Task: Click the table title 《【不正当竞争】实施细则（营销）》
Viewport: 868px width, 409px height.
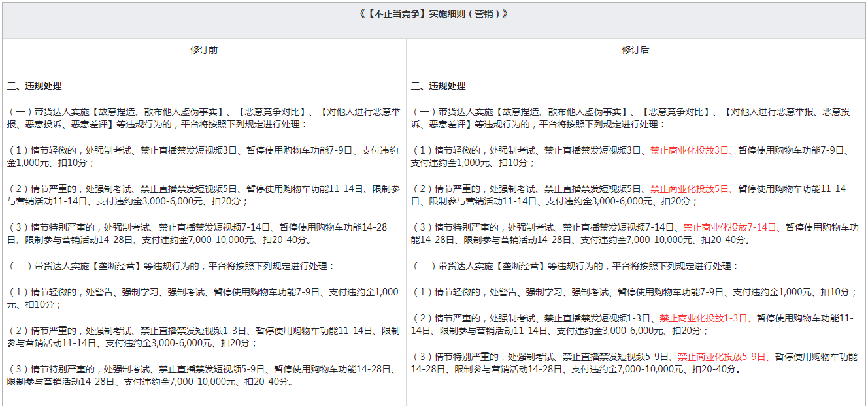Action: pos(433,14)
